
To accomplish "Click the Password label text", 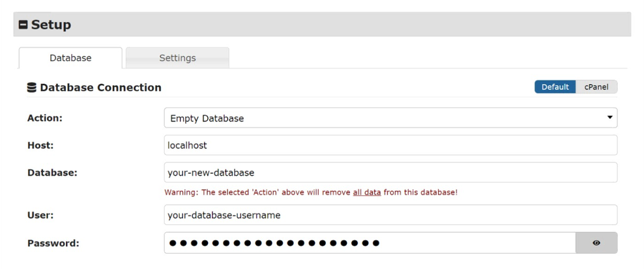I will pyautogui.click(x=53, y=243).
